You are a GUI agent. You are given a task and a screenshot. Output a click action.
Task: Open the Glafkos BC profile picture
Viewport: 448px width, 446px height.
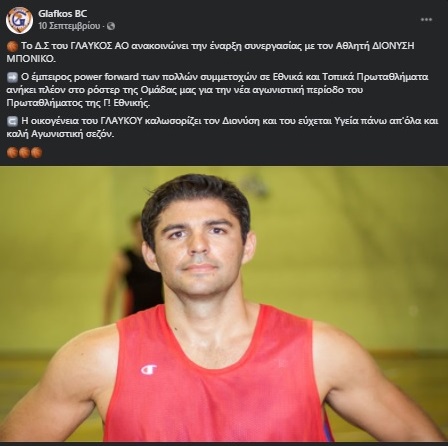19,20
